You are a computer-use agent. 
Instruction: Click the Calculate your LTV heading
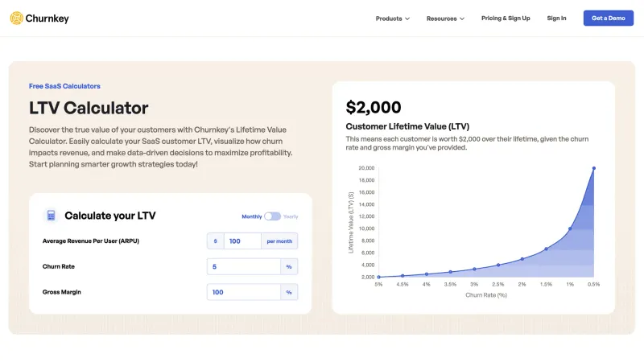point(110,216)
